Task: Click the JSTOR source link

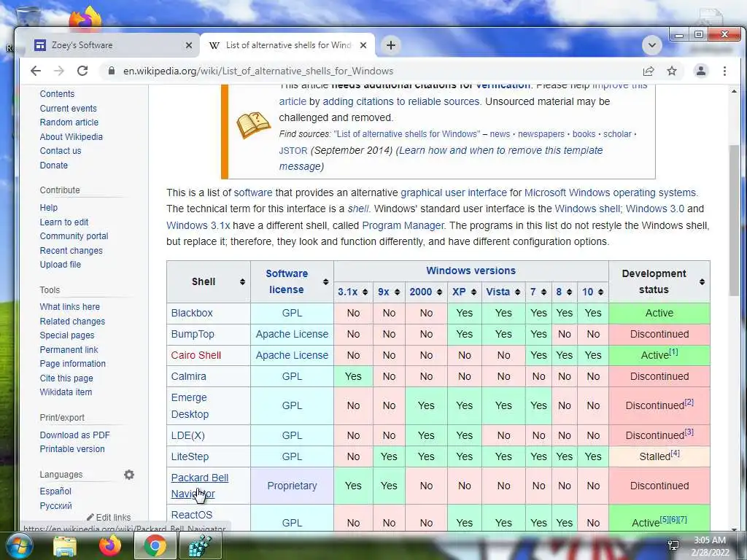Action: click(293, 150)
